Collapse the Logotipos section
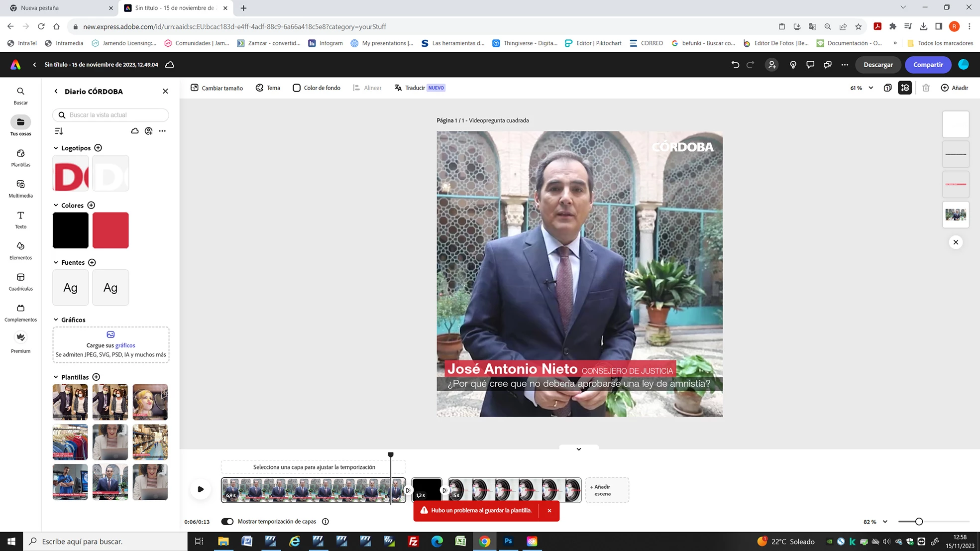Image resolution: width=980 pixels, height=551 pixels. click(56, 148)
